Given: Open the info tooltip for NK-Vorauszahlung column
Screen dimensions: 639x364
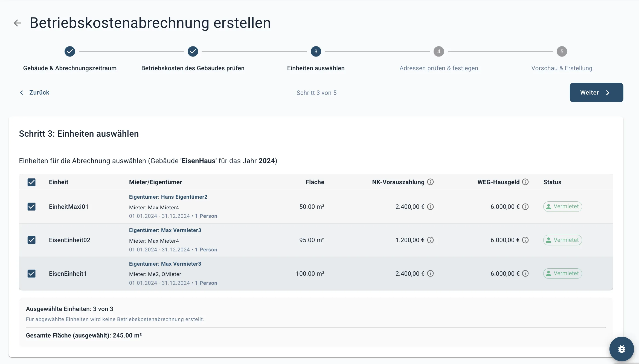Looking at the screenshot, I should (x=431, y=182).
